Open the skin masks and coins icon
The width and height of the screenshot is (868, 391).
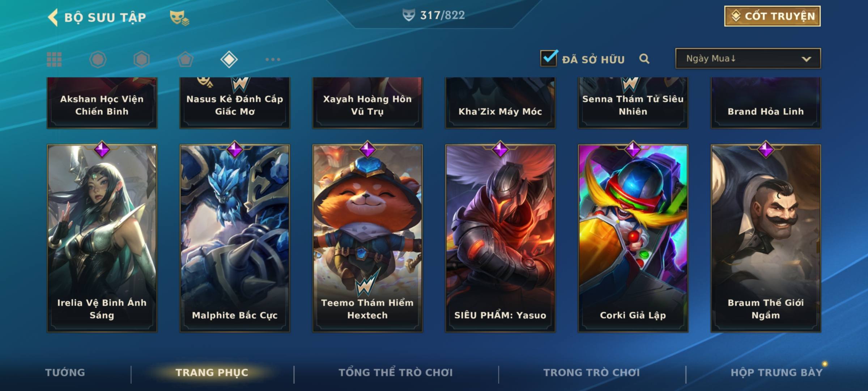[x=179, y=17]
